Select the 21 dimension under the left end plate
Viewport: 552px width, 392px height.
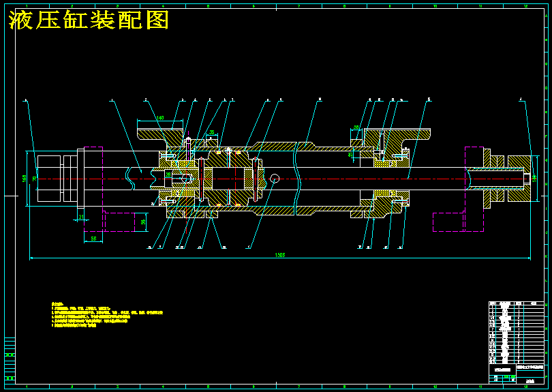(x=81, y=217)
